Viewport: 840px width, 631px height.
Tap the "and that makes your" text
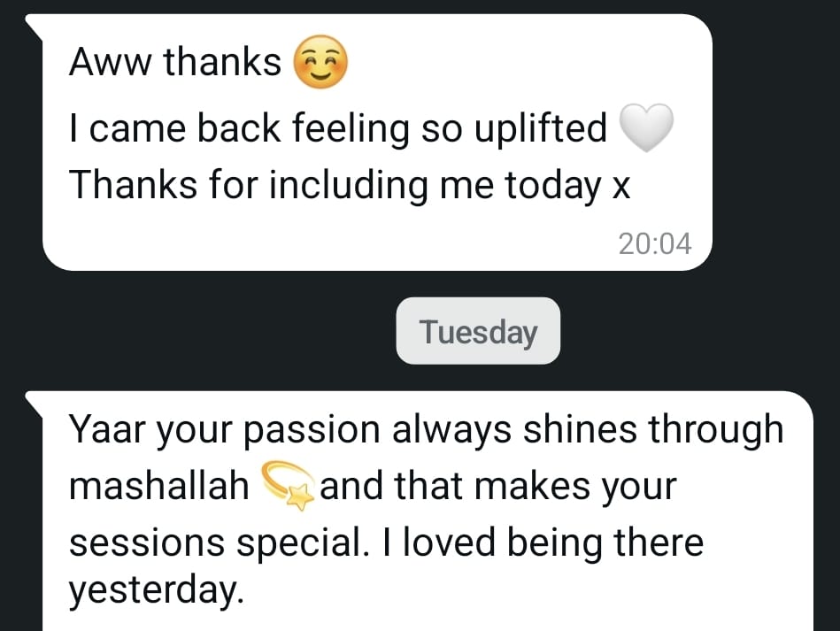(x=497, y=487)
